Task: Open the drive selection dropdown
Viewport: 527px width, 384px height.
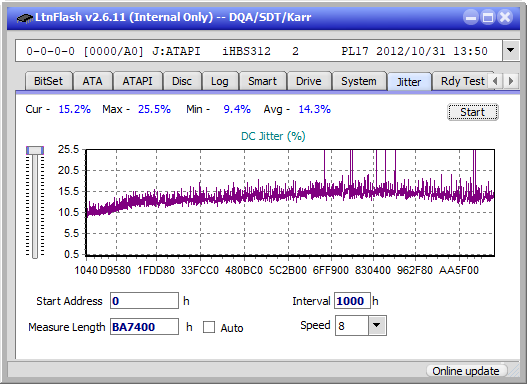Action: [511, 51]
